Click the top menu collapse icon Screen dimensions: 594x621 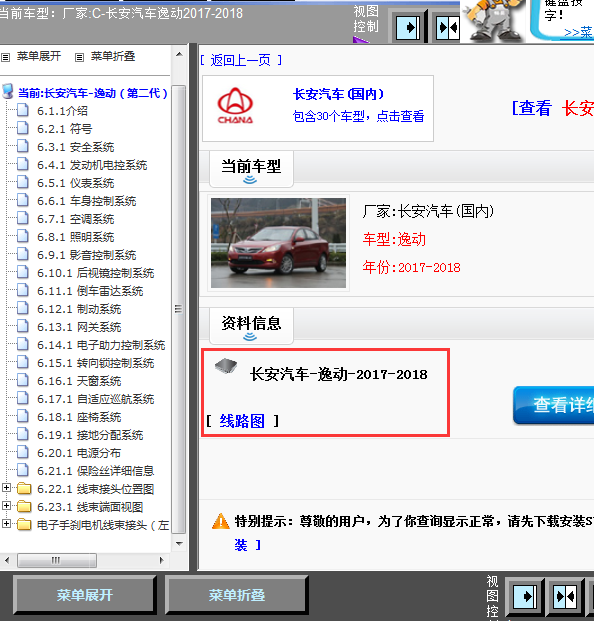[x=79, y=58]
